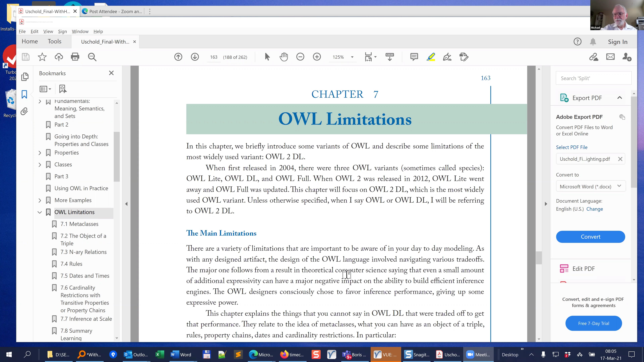
Task: Open search within the document
Action: [x=92, y=57]
